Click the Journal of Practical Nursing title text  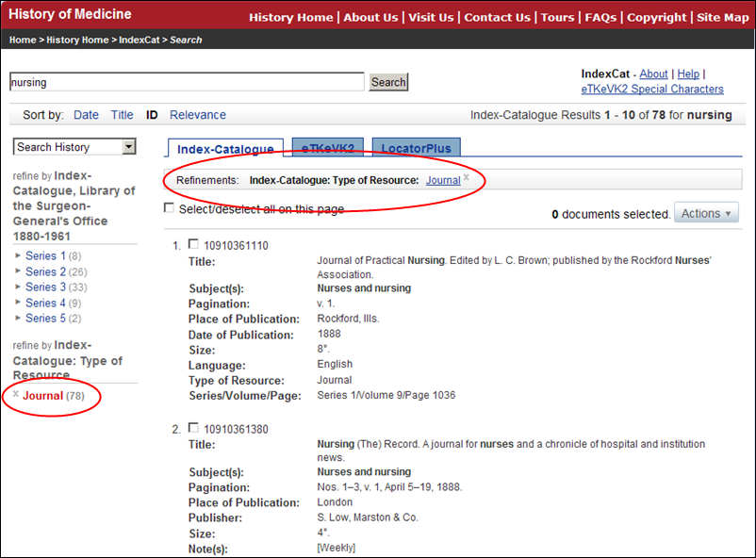click(514, 267)
